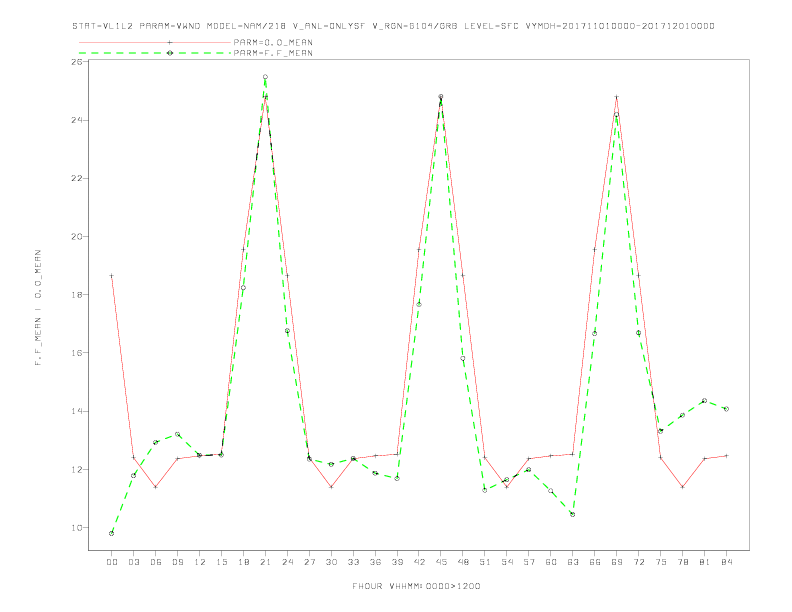The height and width of the screenshot is (612, 792).
Task: Click the x-axis tick label 15
Action: pos(221,562)
